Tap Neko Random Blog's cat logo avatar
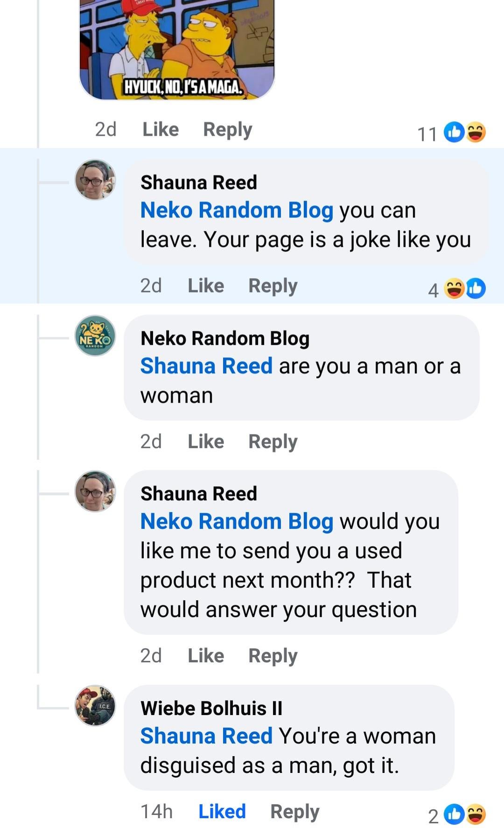The image size is (504, 828). (x=95, y=336)
